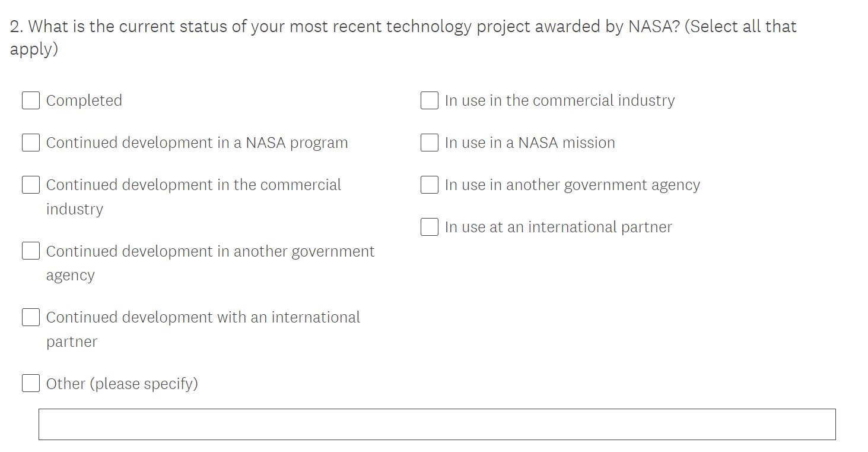Click the 'Completed' label text
Screen dimensions: 868x452
(x=84, y=100)
